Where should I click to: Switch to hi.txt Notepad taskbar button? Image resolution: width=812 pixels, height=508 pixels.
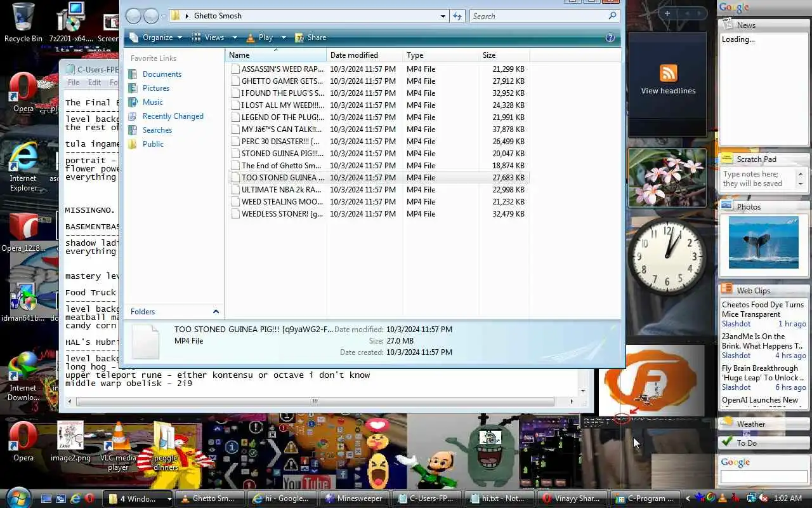pyautogui.click(x=499, y=498)
